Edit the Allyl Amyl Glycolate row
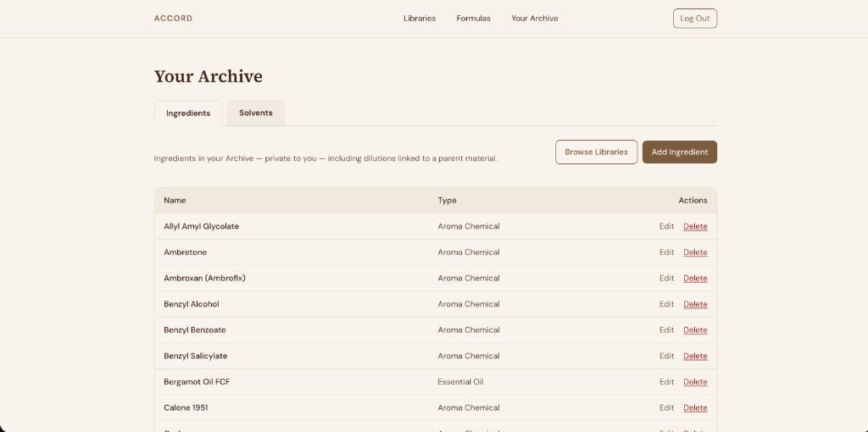The width and height of the screenshot is (868, 432). (666, 226)
